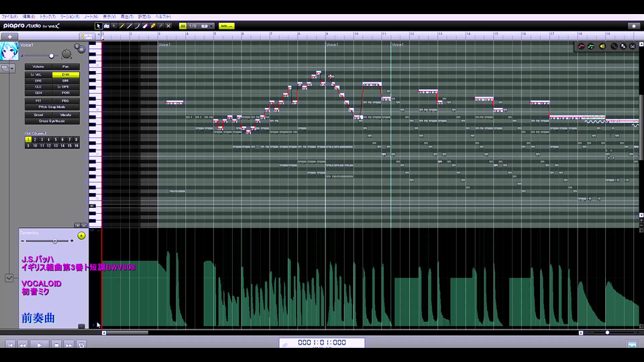Open the Track menu
The width and height of the screenshot is (644, 362).
tap(48, 17)
